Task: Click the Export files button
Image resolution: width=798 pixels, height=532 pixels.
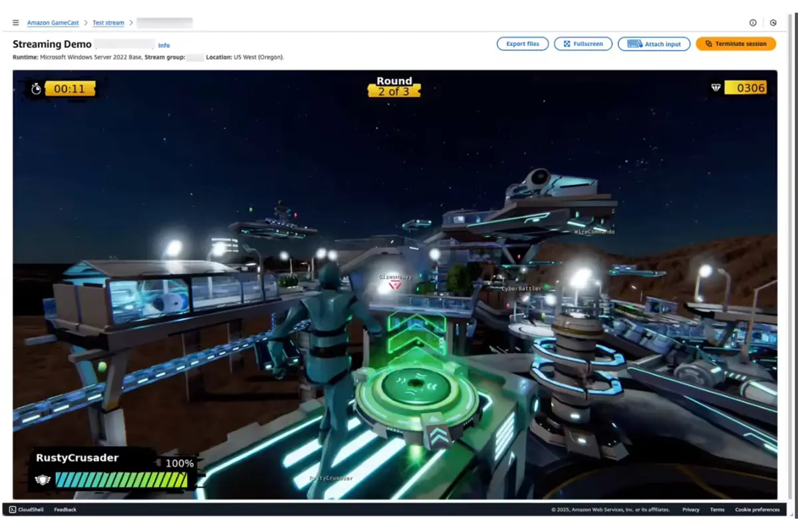Action: [522, 44]
